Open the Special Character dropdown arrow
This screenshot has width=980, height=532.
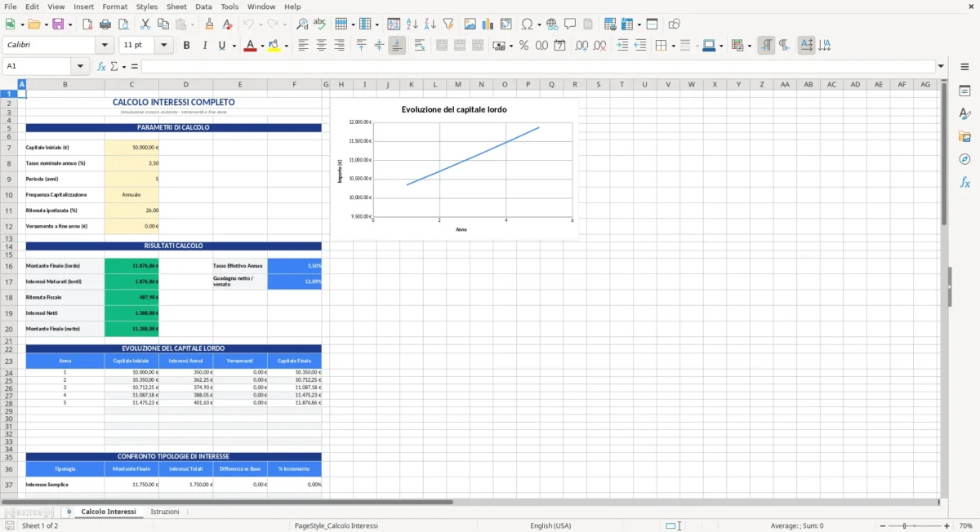[539, 24]
